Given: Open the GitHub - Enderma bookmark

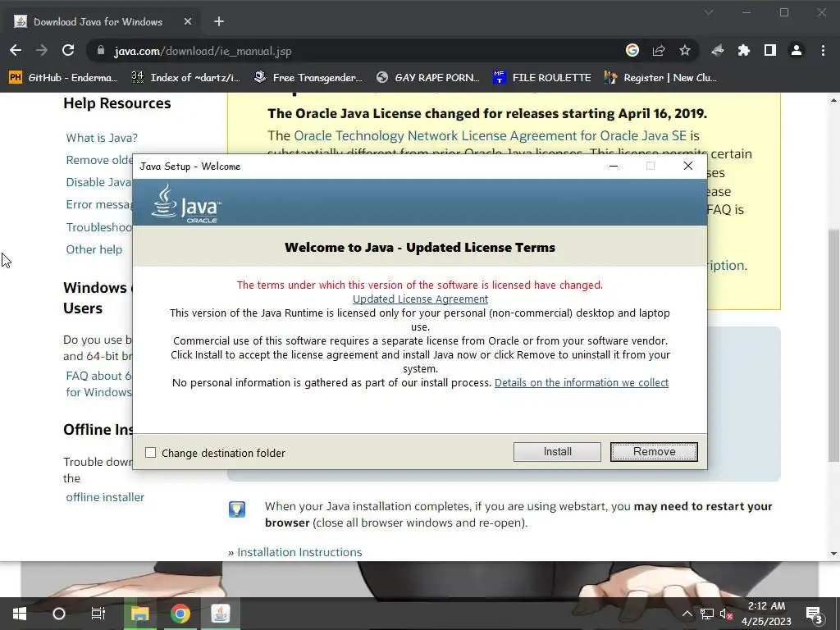Looking at the screenshot, I should click(63, 78).
